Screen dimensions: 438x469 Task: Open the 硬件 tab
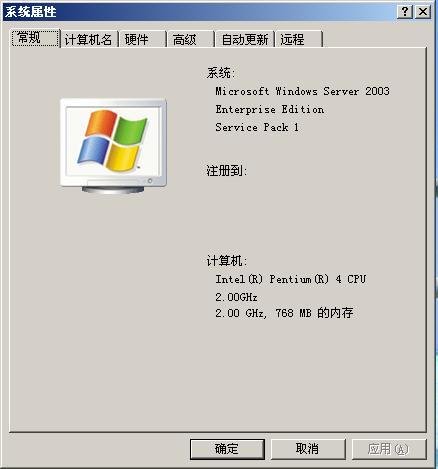point(143,39)
